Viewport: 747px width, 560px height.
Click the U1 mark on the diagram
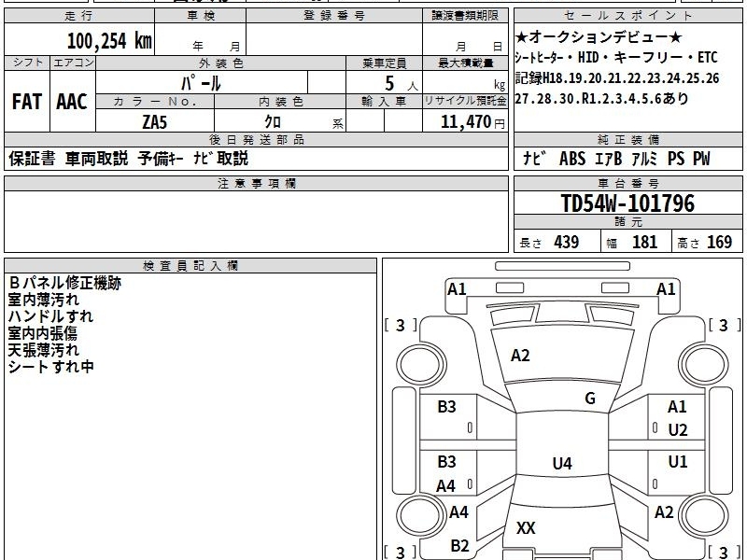(x=678, y=461)
